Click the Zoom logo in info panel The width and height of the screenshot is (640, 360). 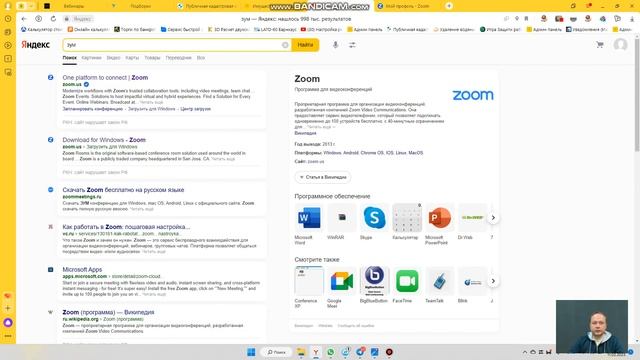pos(473,95)
